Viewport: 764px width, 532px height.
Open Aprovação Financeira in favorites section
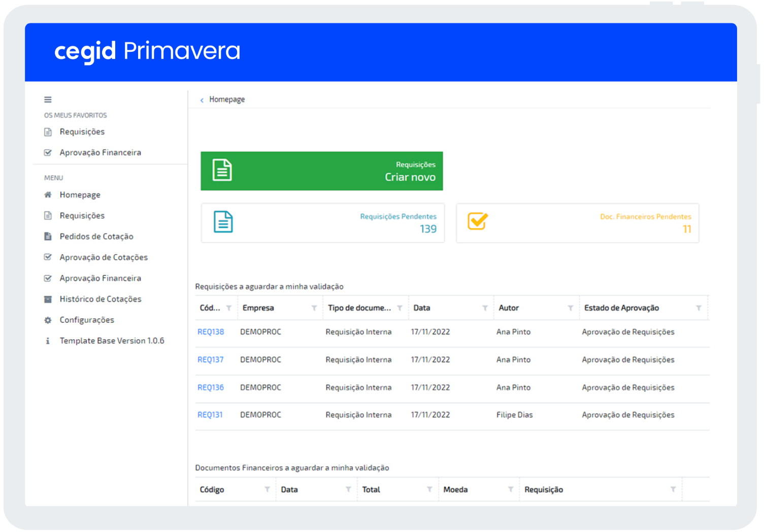(x=101, y=153)
